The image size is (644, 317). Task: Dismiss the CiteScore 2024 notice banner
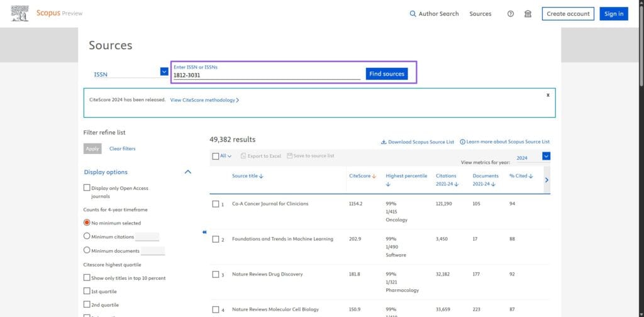548,95
